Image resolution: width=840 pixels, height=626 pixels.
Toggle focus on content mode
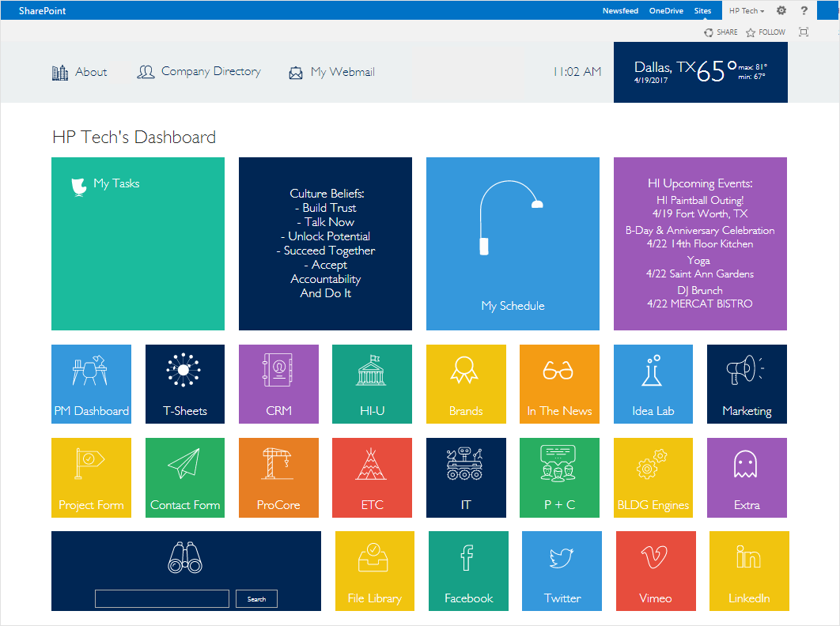pos(804,32)
